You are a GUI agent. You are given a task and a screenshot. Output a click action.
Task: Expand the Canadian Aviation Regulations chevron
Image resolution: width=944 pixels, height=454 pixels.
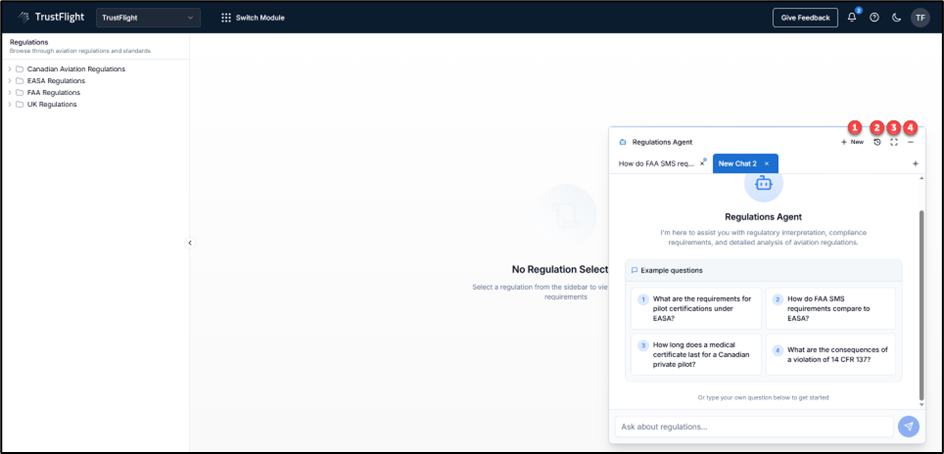point(10,69)
